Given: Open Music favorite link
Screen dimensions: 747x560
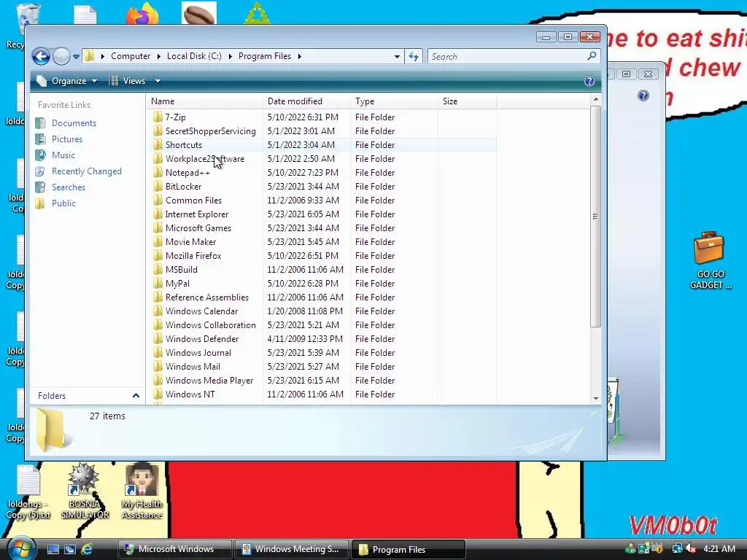Looking at the screenshot, I should click(63, 155).
